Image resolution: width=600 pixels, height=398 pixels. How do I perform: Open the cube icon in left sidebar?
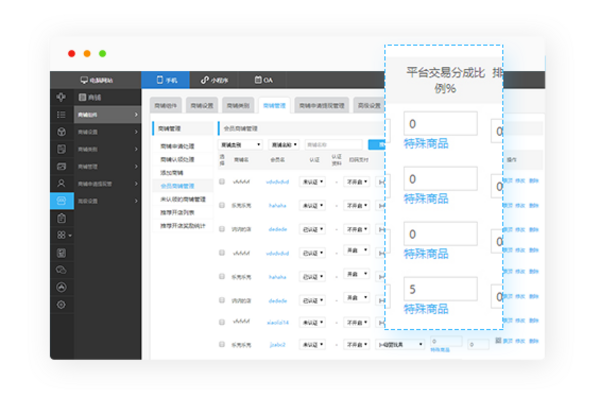click(x=61, y=132)
